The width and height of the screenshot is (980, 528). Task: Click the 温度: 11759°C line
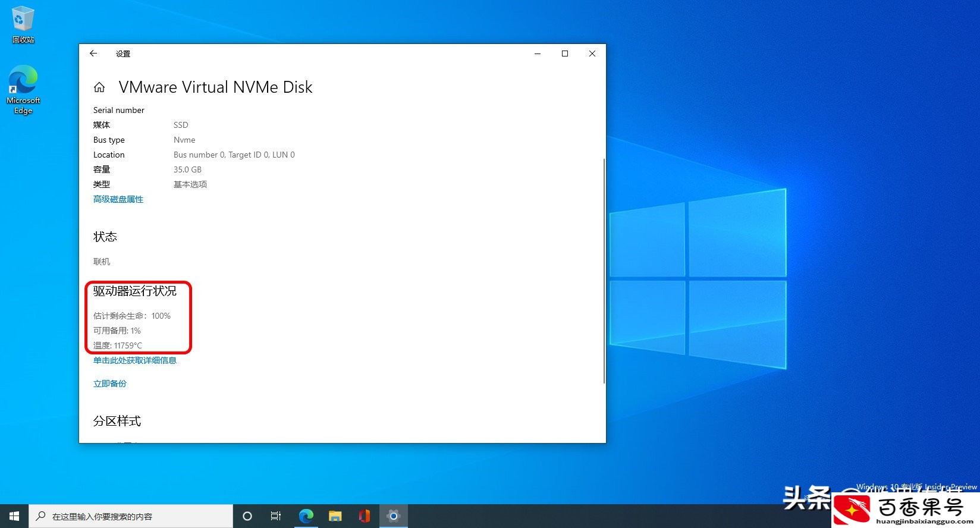[x=118, y=345]
